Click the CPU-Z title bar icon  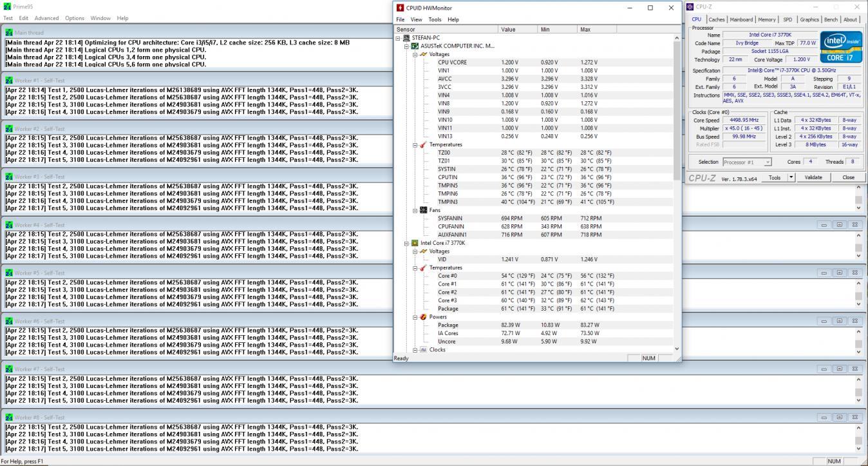coord(690,6)
